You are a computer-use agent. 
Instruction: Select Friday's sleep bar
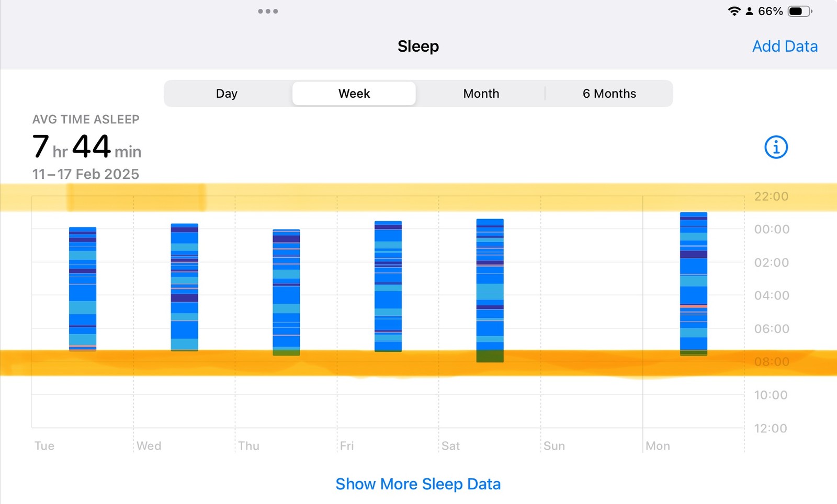tap(388, 286)
